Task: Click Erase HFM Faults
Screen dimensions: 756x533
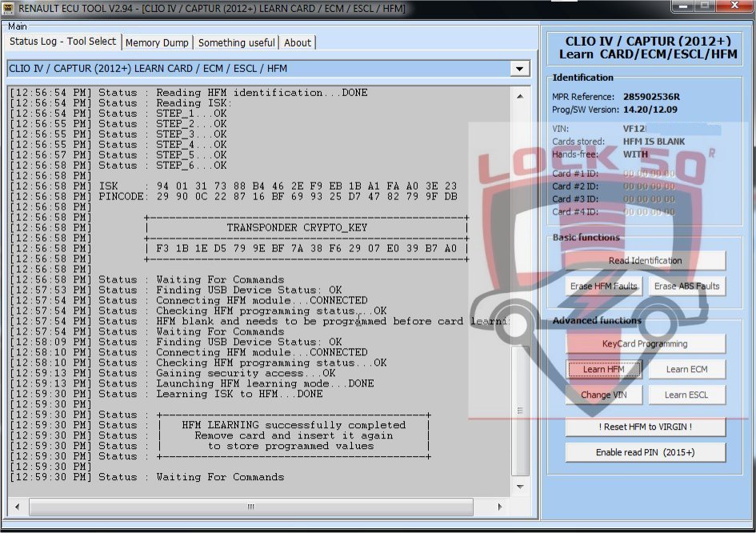Action: (x=604, y=286)
